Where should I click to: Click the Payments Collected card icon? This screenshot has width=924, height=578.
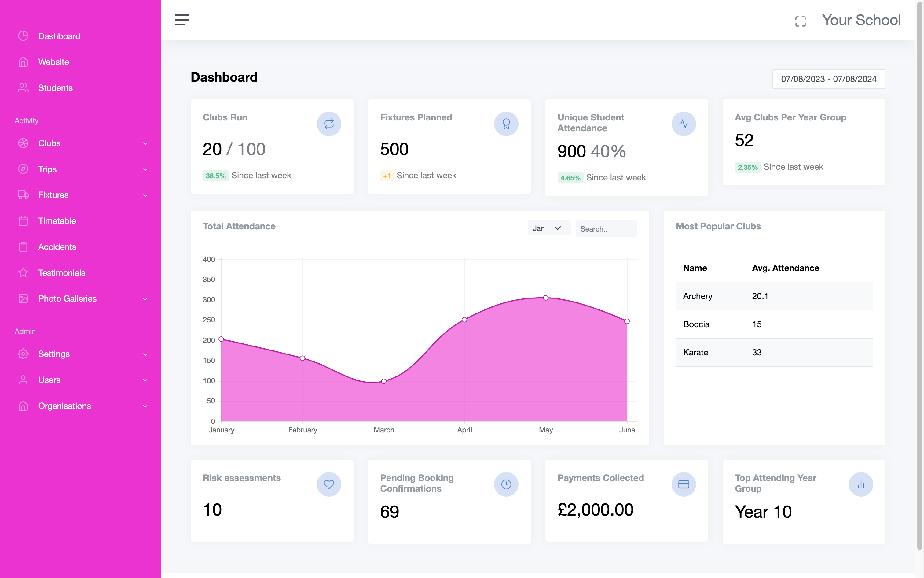684,484
